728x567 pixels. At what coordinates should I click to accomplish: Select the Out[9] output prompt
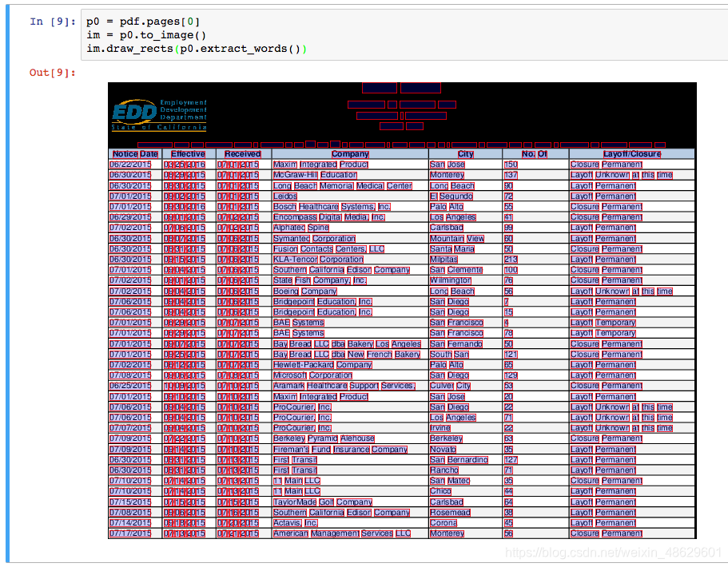pyautogui.click(x=53, y=73)
